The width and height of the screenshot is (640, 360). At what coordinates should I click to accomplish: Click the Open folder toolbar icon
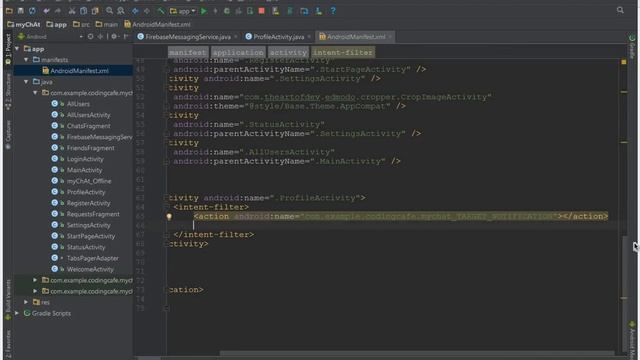[x=9, y=11]
